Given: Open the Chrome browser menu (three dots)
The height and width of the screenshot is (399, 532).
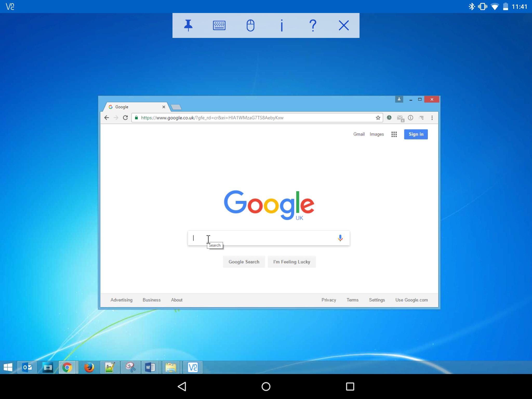Looking at the screenshot, I should 432,117.
